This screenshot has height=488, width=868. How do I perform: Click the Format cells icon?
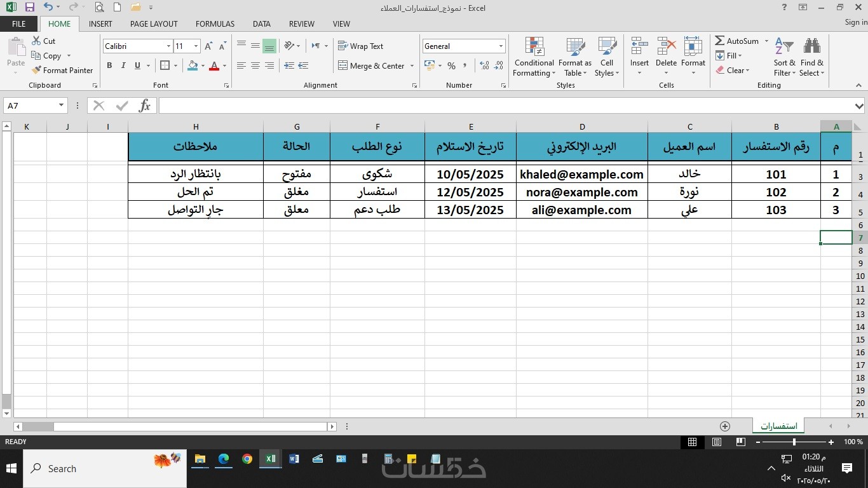coord(693,47)
